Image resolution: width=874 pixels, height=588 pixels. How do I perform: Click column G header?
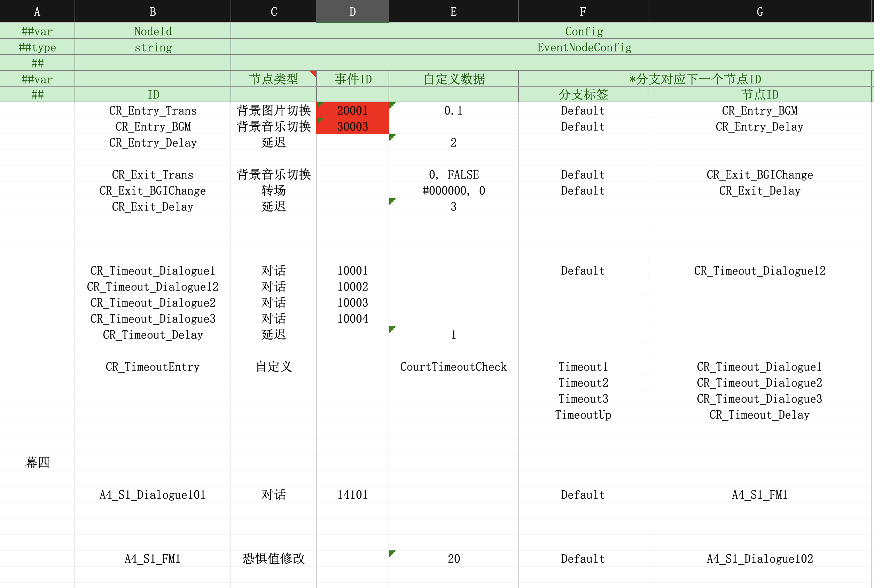pos(759,11)
